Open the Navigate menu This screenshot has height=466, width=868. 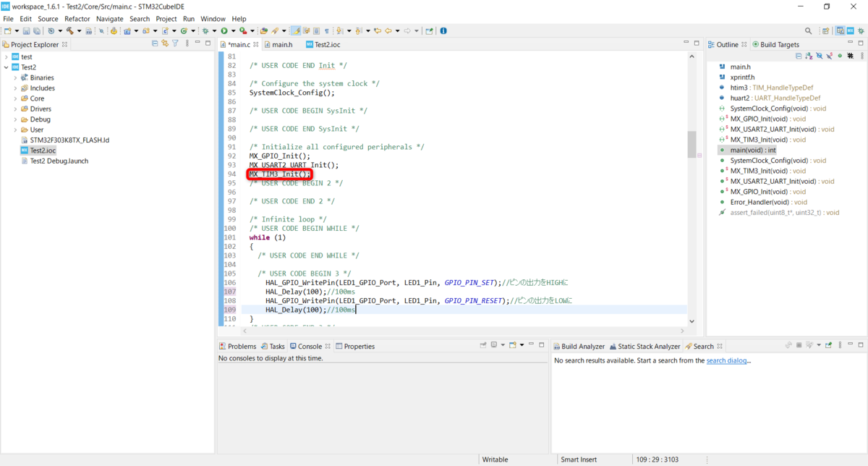110,19
